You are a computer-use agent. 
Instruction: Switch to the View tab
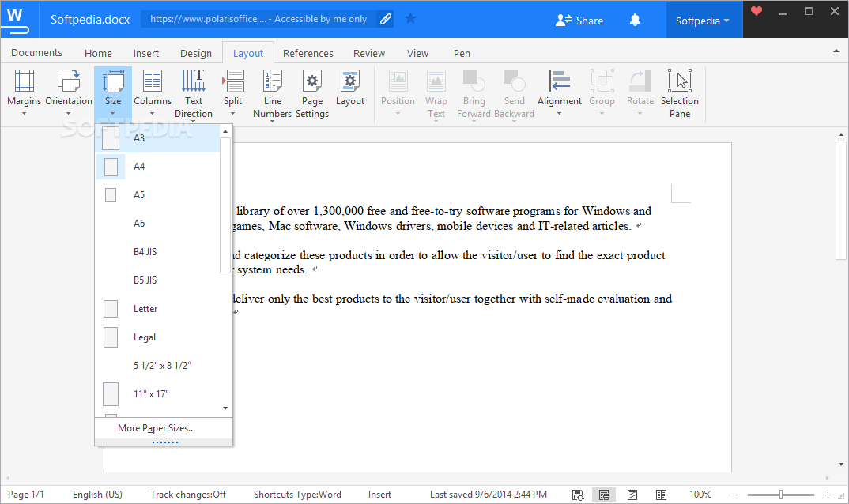[417, 53]
